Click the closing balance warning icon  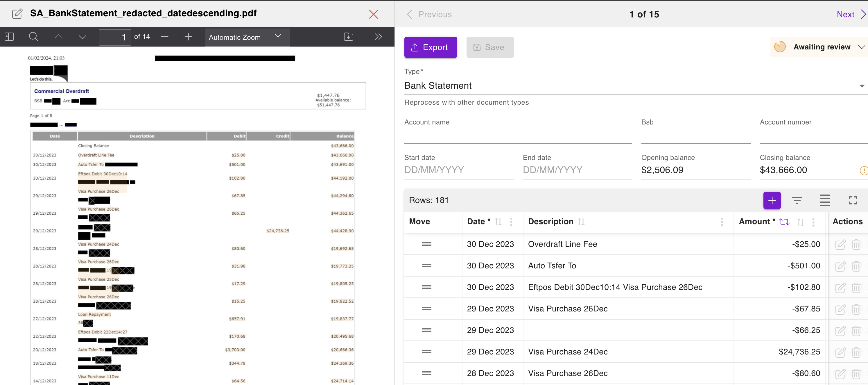tap(864, 171)
